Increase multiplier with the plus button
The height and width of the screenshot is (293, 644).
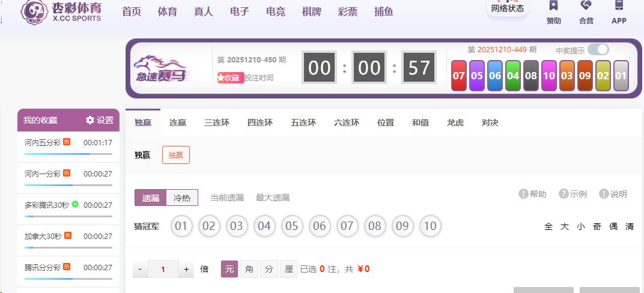pyautogui.click(x=186, y=270)
